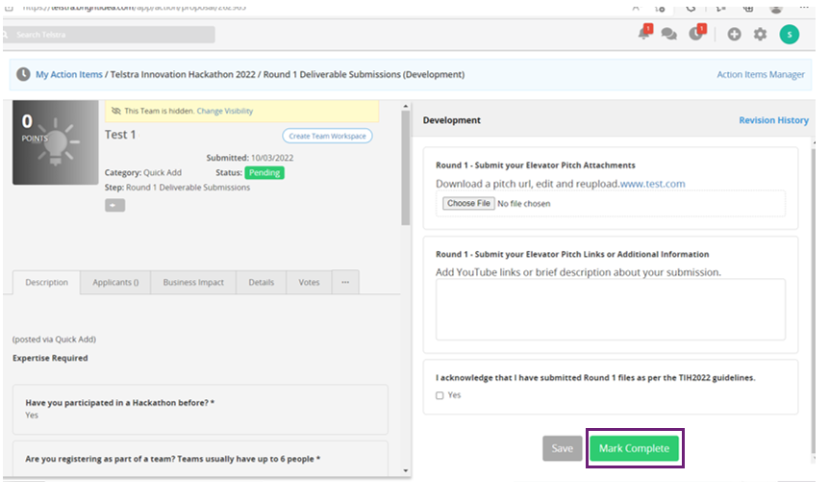Open the Revision History link
Screen dimensions: 829x504
773,120
